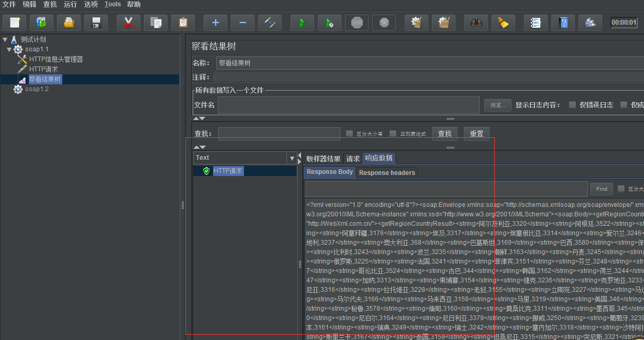Open the 运行 menu
This screenshot has height=340, width=644.
[70, 4]
